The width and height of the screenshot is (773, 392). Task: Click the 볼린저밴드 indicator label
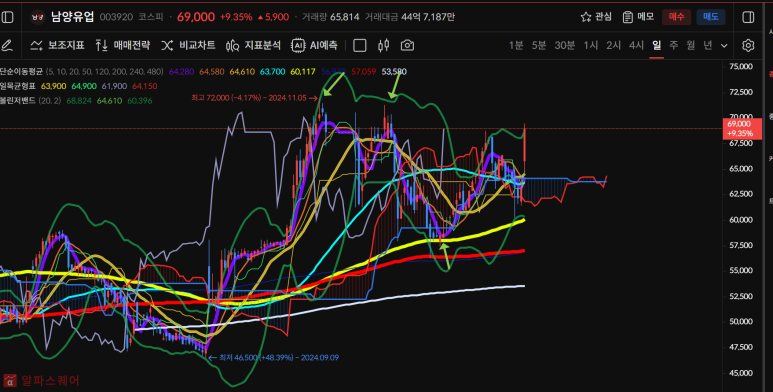pyautogui.click(x=18, y=101)
